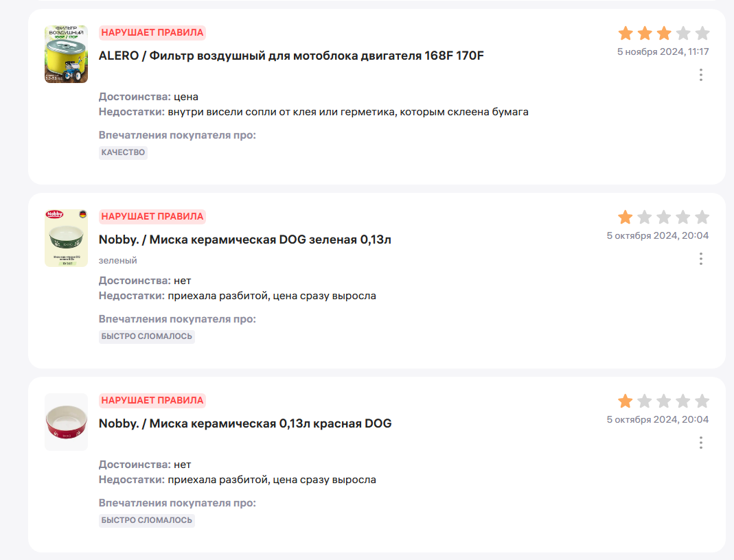The height and width of the screenshot is (560, 734).
Task: Click НАРУШАЕТ ПРАВИЛА badge on red bowl review
Action: [152, 400]
